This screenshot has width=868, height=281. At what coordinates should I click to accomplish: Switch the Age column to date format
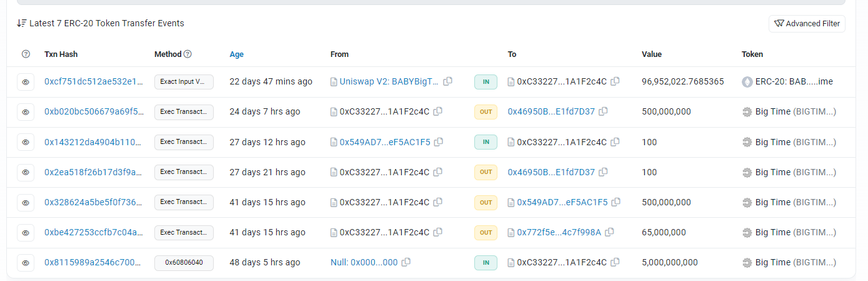coord(236,54)
